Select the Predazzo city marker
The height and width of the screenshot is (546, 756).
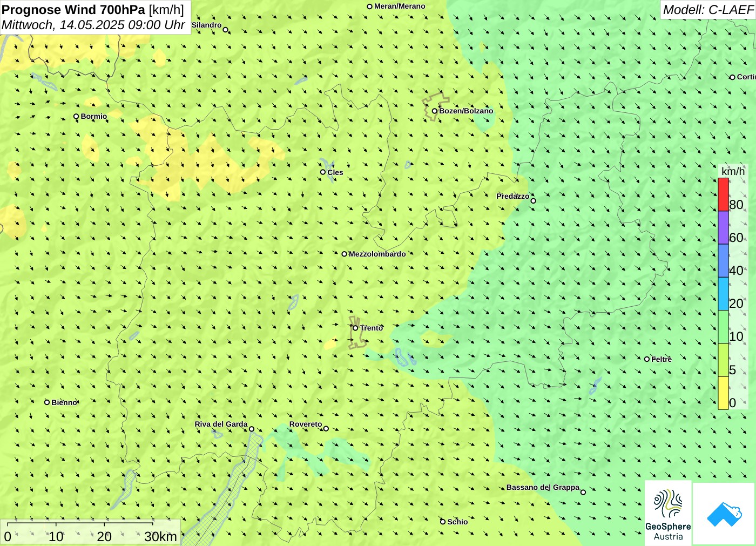(534, 201)
